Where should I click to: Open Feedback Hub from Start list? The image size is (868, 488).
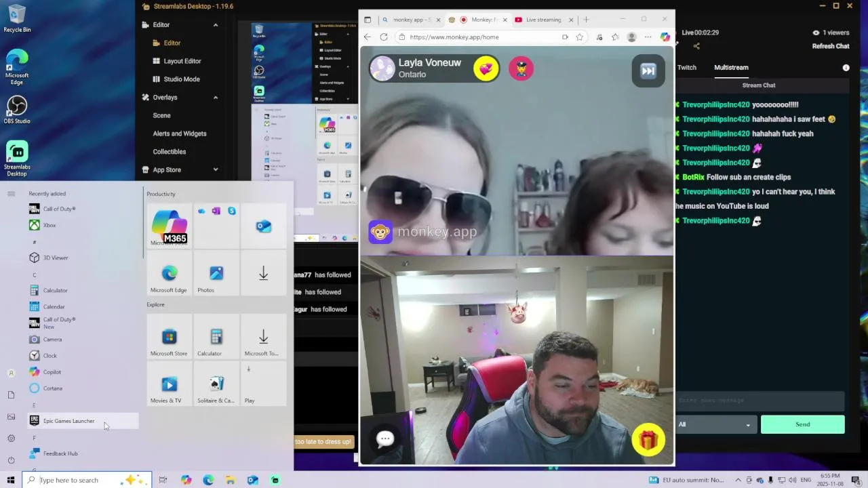pos(81,453)
